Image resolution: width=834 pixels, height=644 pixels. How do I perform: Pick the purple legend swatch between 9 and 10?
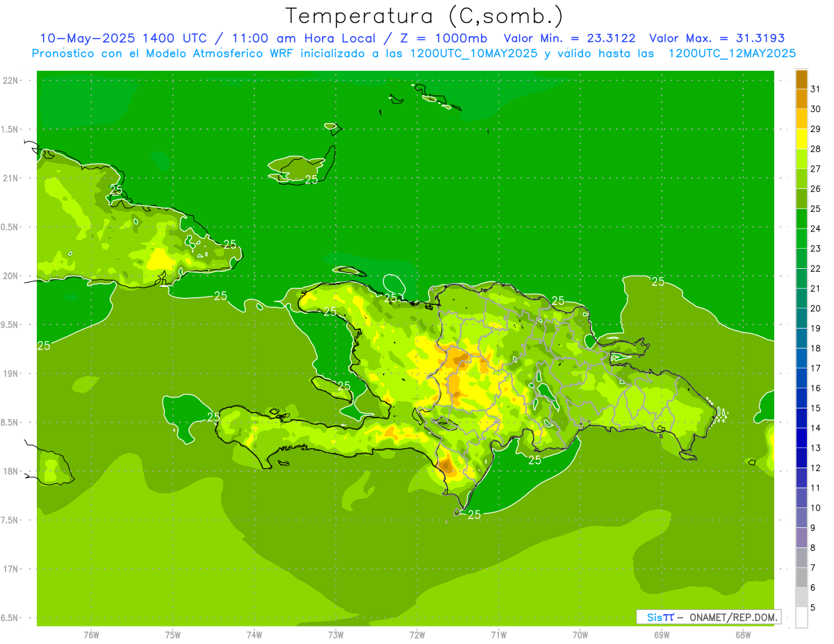tap(801, 518)
